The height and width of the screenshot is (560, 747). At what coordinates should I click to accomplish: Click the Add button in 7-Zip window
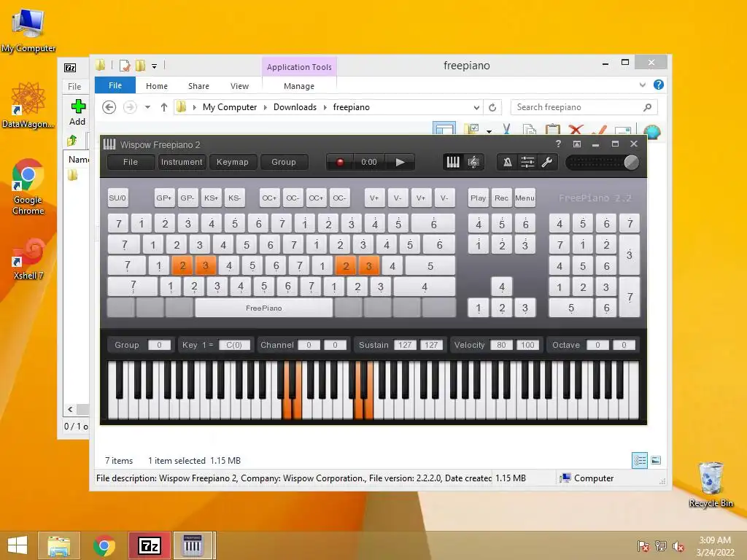tap(77, 112)
